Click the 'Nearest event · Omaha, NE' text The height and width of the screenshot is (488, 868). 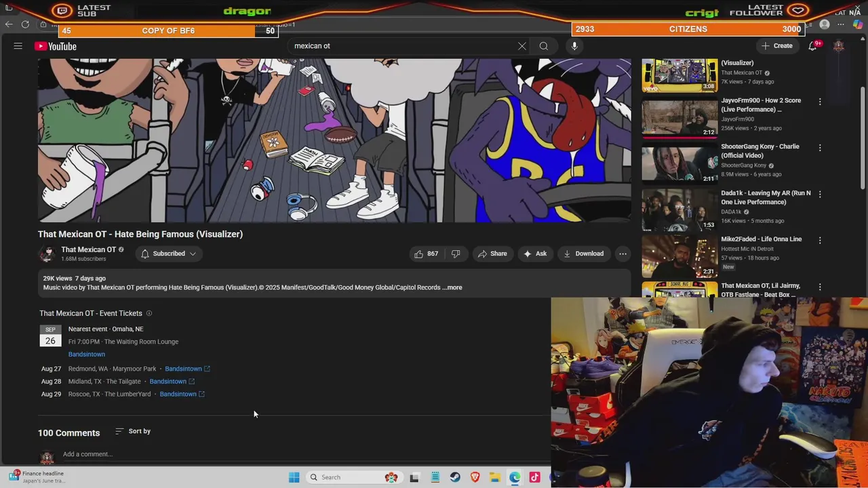click(x=106, y=329)
